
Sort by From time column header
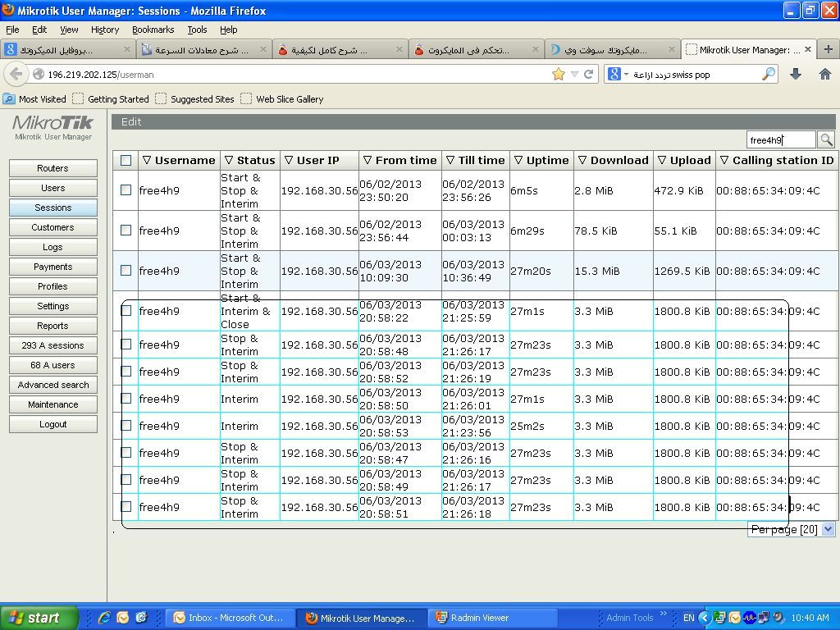(x=399, y=160)
